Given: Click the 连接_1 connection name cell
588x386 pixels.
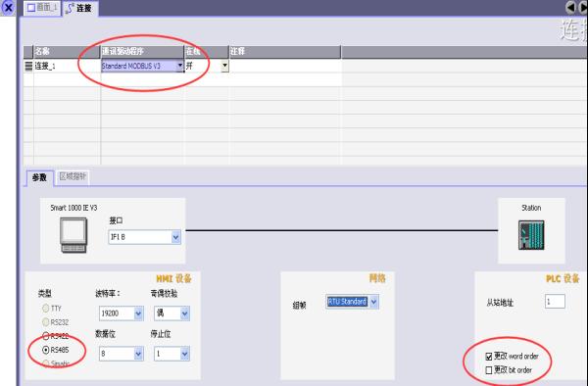Looking at the screenshot, I should [67, 67].
